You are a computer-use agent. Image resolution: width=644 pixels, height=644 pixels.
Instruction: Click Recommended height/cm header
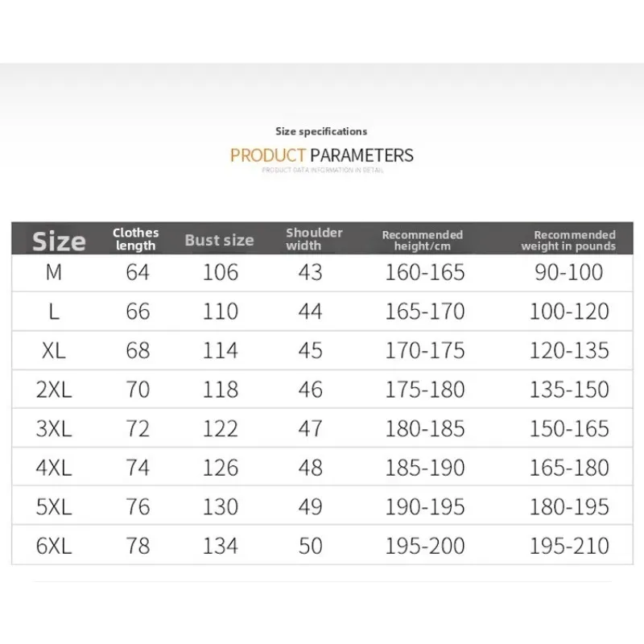pos(422,240)
